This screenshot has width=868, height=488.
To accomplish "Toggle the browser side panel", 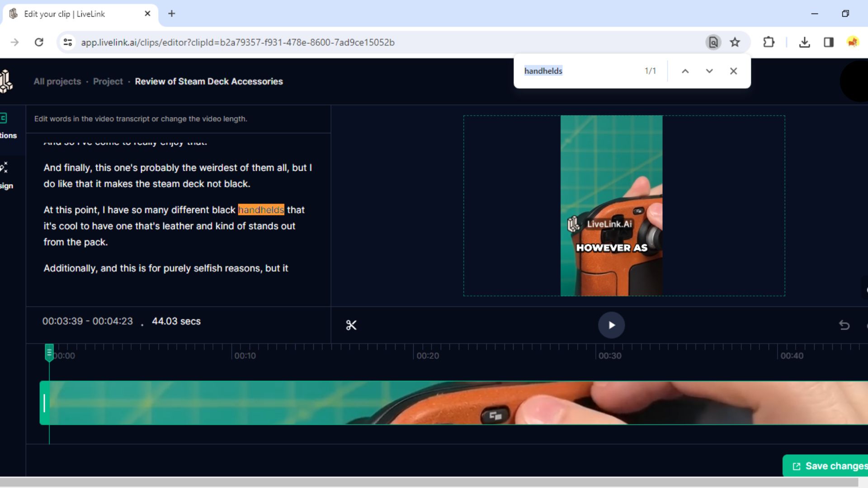I will point(828,42).
